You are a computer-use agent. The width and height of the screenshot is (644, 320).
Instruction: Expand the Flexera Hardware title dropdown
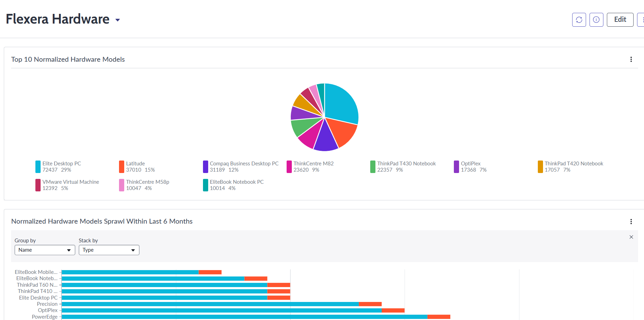tap(118, 20)
